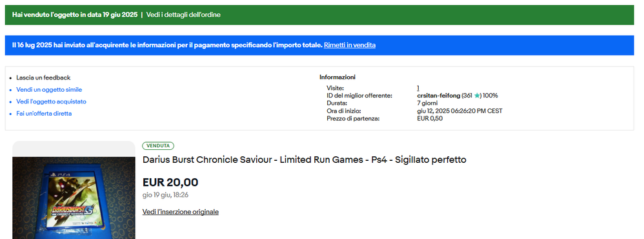Open Vendi un oggetto simile
Image resolution: width=644 pixels, height=239 pixels.
49,89
